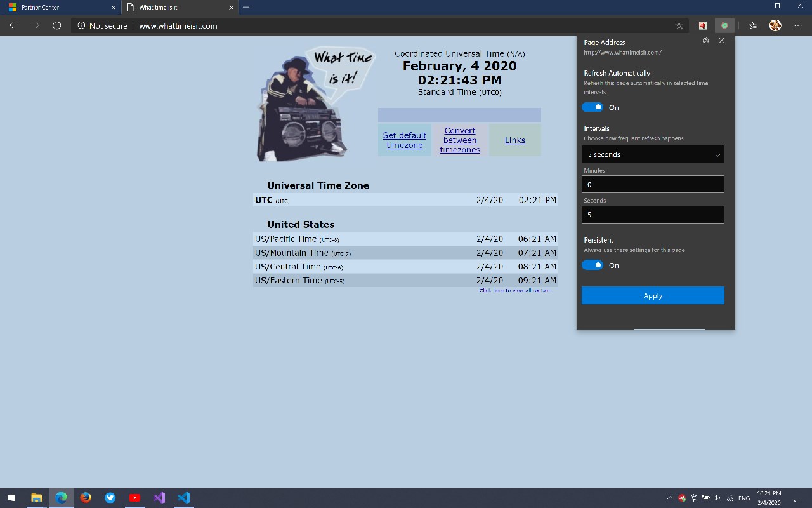Viewport: 812px width, 508px height.
Task: Select the US/Eastern Time row
Action: point(405,280)
